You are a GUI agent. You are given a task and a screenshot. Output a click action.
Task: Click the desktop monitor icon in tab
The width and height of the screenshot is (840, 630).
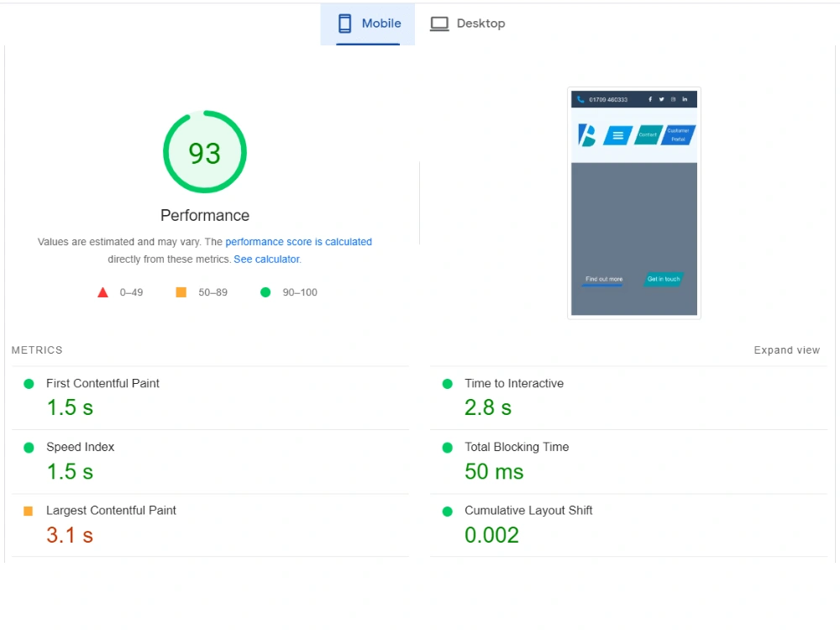coord(439,24)
